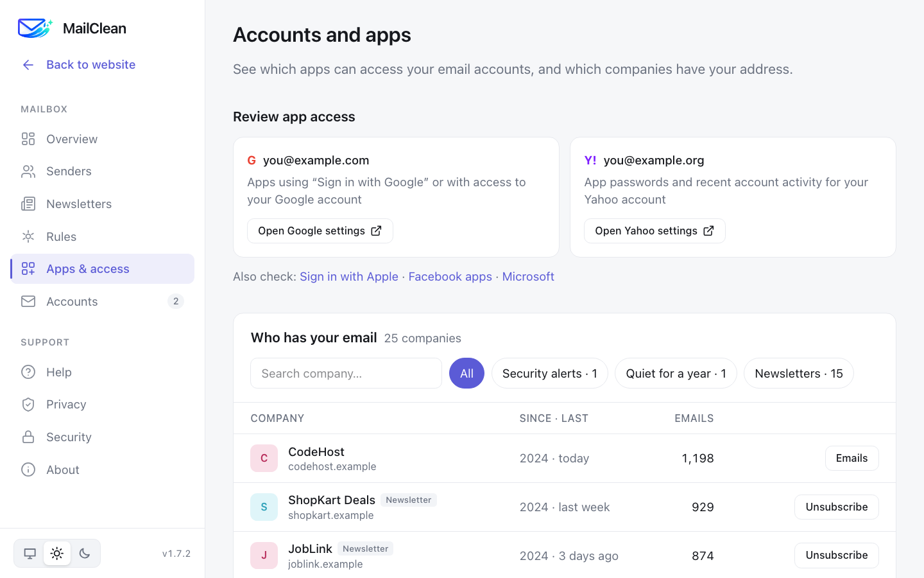Click the CodeHost avatar letter C

(264, 459)
